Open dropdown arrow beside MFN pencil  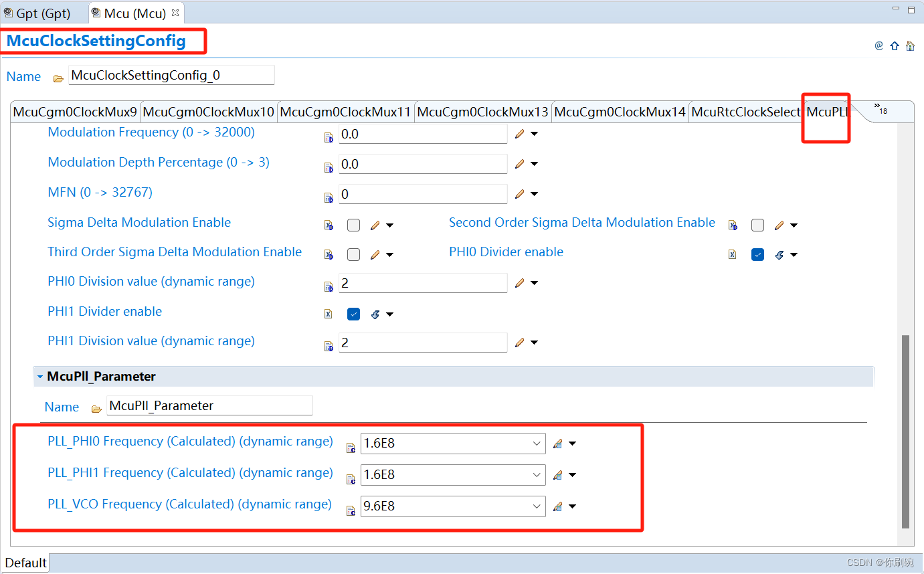[x=534, y=195]
